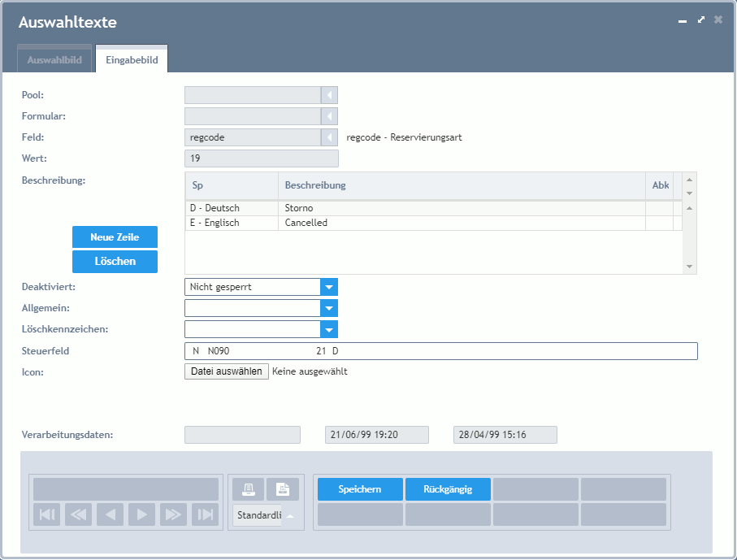Open Feld regcode lookup arrow
The width and height of the screenshot is (737, 560).
point(329,137)
